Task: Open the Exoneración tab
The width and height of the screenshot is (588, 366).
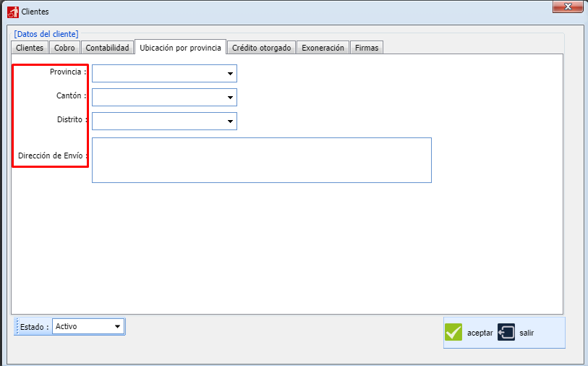Action: pos(323,48)
